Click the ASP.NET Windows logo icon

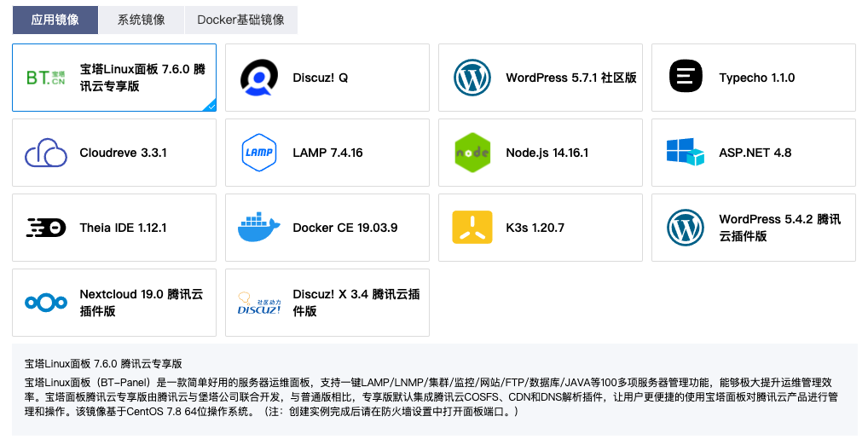pyautogui.click(x=686, y=153)
